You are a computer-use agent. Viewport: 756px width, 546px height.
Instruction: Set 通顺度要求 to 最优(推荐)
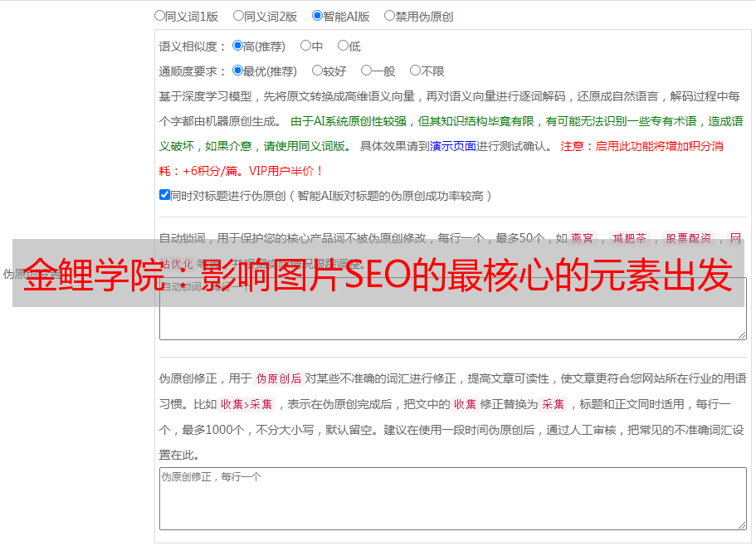237,71
